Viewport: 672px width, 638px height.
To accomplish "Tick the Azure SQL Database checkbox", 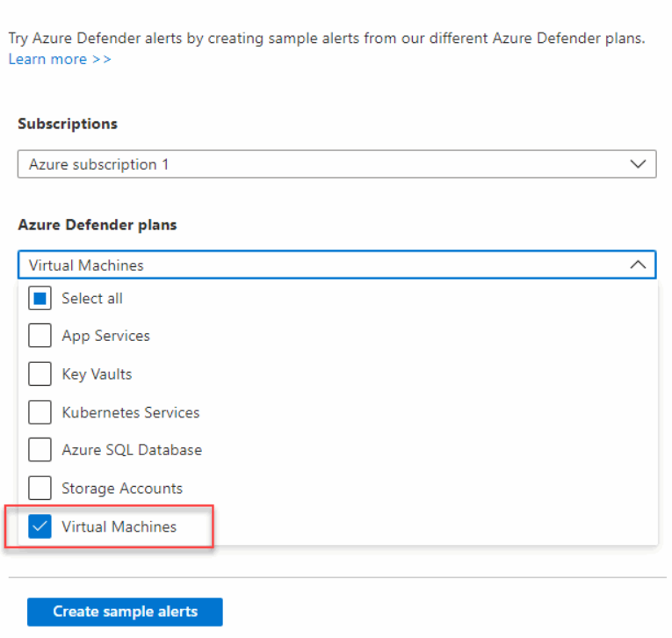I will pos(40,450).
